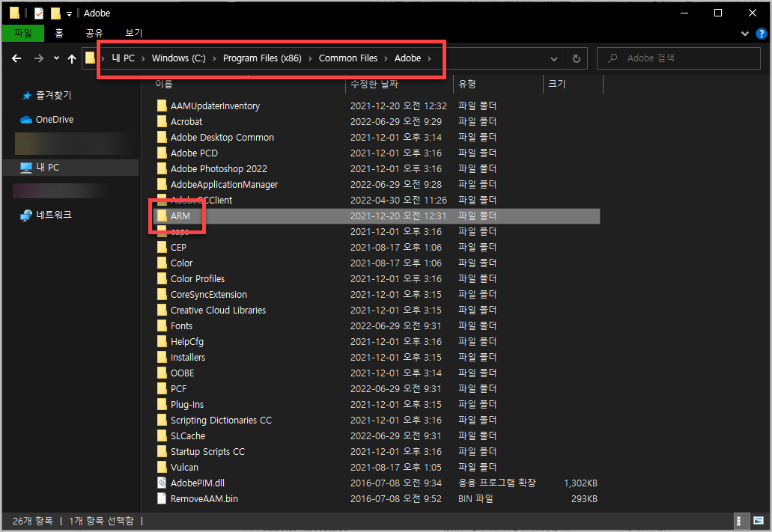Select 내 PC in the address bar
This screenshot has width=772, height=532.
pos(123,58)
